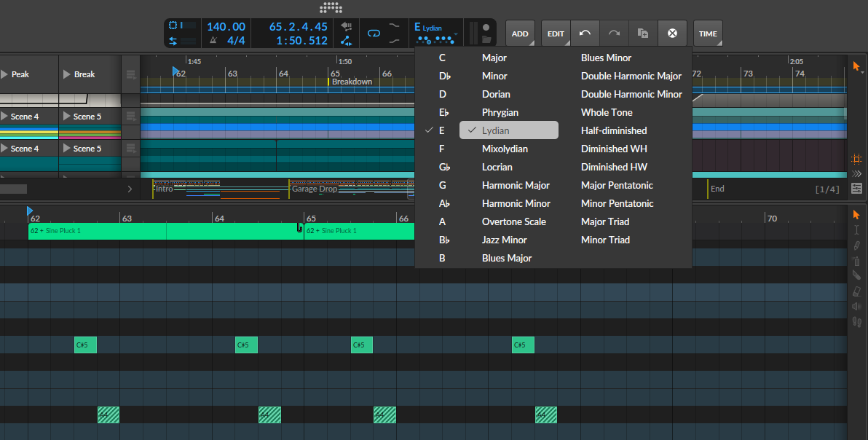Open the ADD dropdown menu

520,34
